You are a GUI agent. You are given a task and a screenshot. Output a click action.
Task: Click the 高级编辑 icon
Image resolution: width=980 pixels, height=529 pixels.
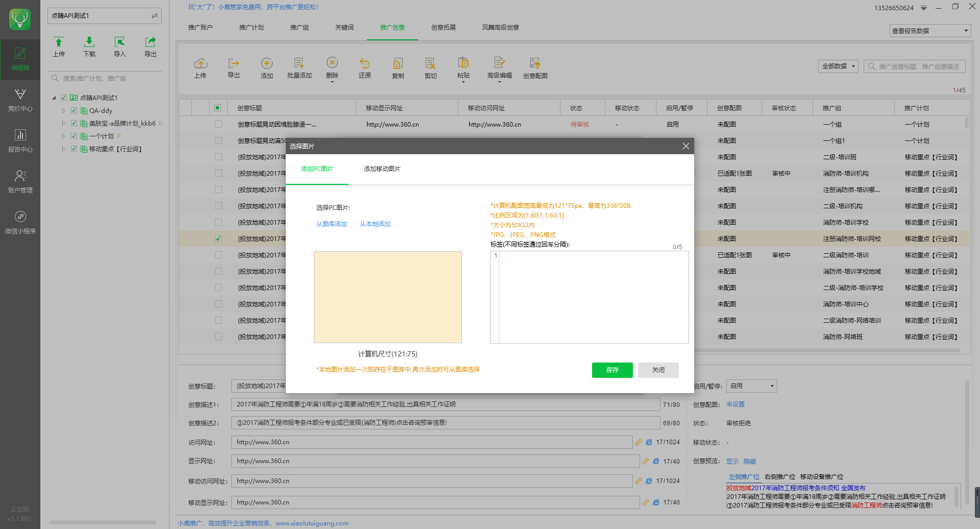tap(500, 62)
